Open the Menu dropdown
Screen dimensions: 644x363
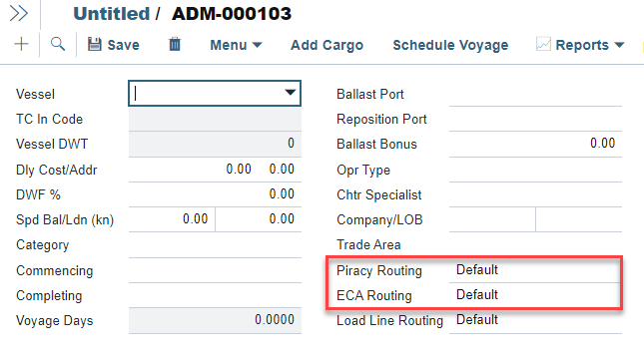[236, 45]
